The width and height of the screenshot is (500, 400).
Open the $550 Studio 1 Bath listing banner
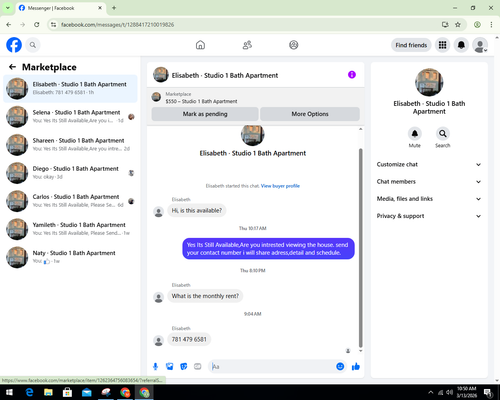coord(256,98)
